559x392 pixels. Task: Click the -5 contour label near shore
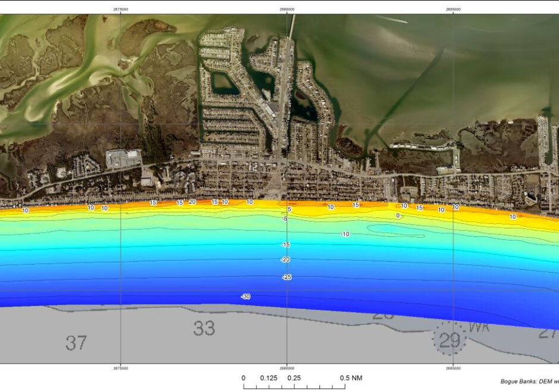coord(284,219)
